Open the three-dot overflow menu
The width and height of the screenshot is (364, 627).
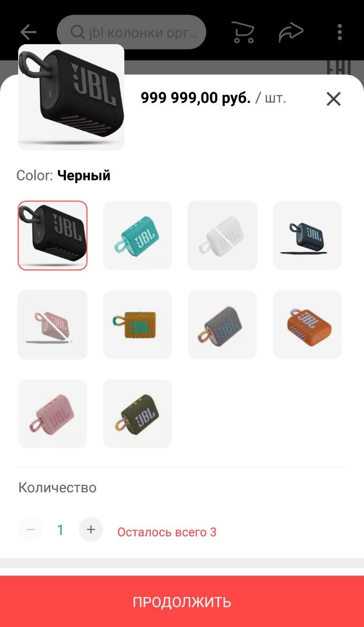[x=340, y=32]
